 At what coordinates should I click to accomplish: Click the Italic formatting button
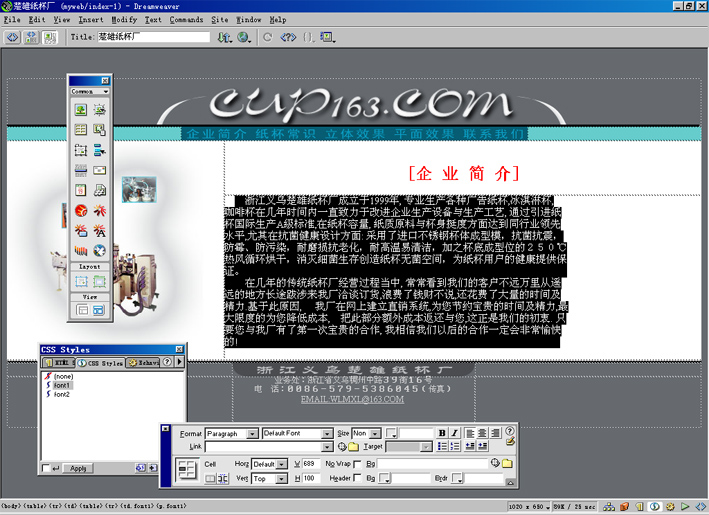point(454,433)
